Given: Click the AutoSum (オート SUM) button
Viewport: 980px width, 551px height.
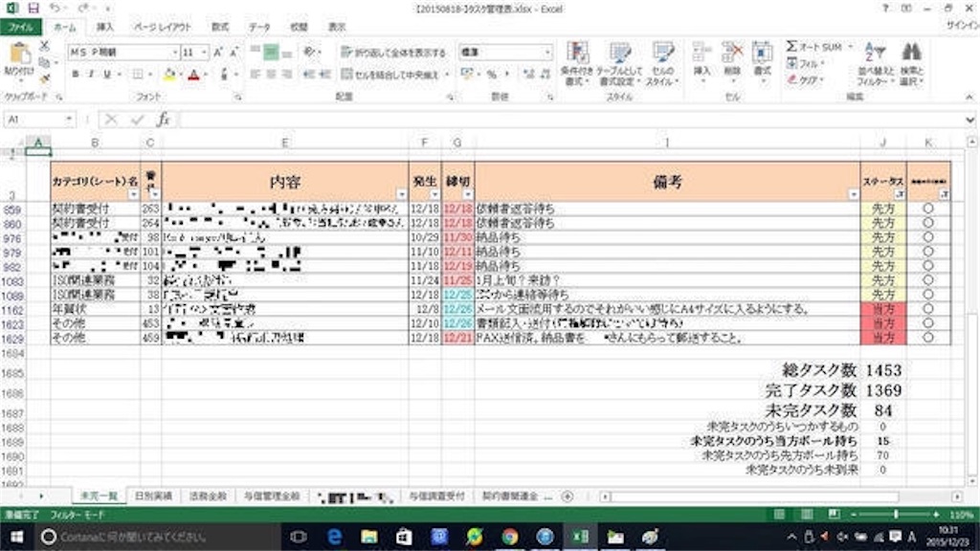Looking at the screenshot, I should [815, 47].
